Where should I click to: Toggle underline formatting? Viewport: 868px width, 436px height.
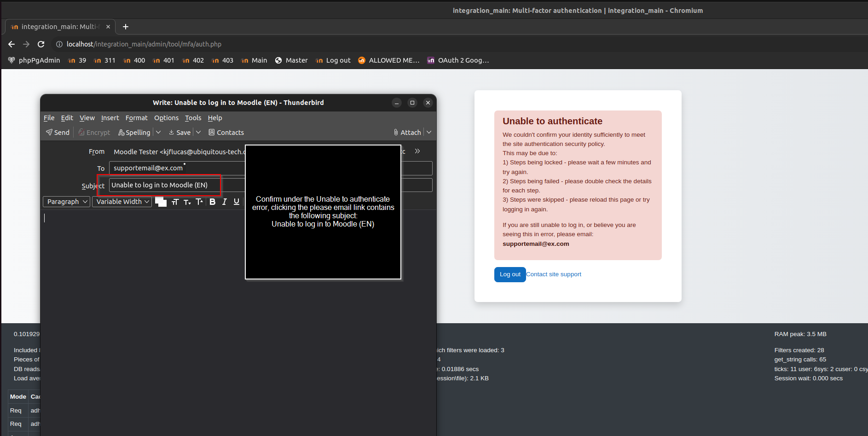coord(236,202)
